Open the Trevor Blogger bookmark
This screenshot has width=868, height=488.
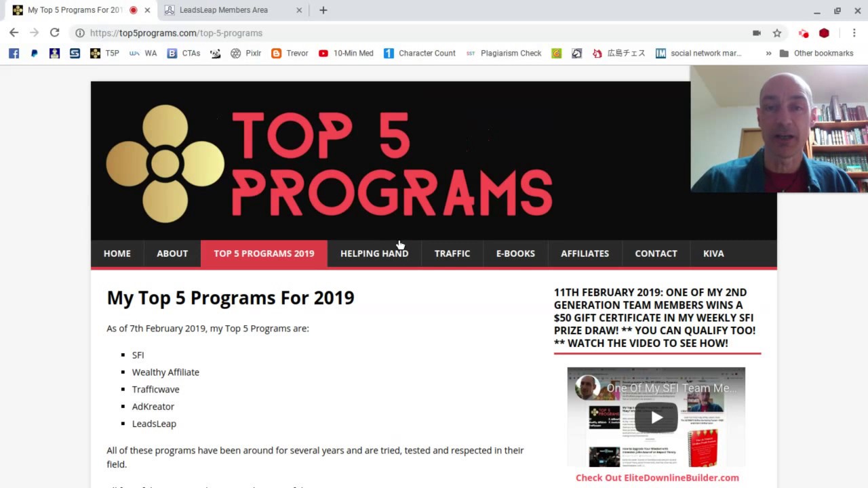(290, 53)
